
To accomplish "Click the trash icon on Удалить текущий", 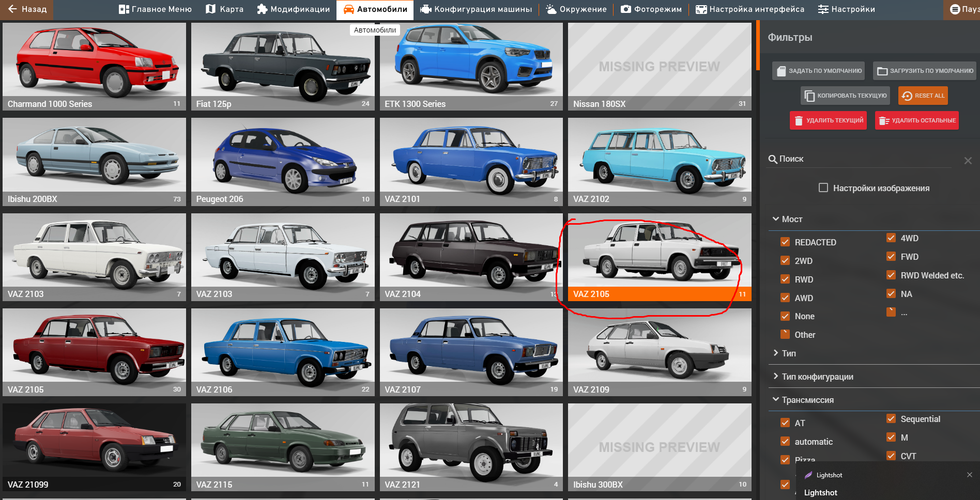I will 799,120.
